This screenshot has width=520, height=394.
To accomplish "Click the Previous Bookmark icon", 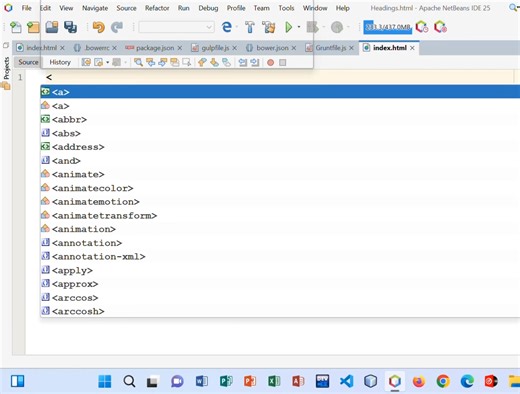I will (x=202, y=62).
